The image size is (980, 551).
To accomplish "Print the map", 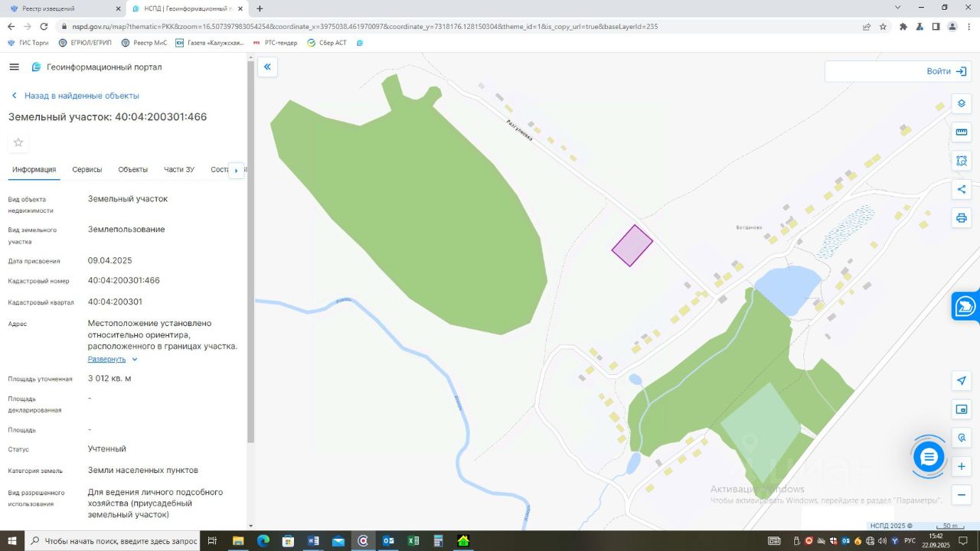I will point(962,218).
